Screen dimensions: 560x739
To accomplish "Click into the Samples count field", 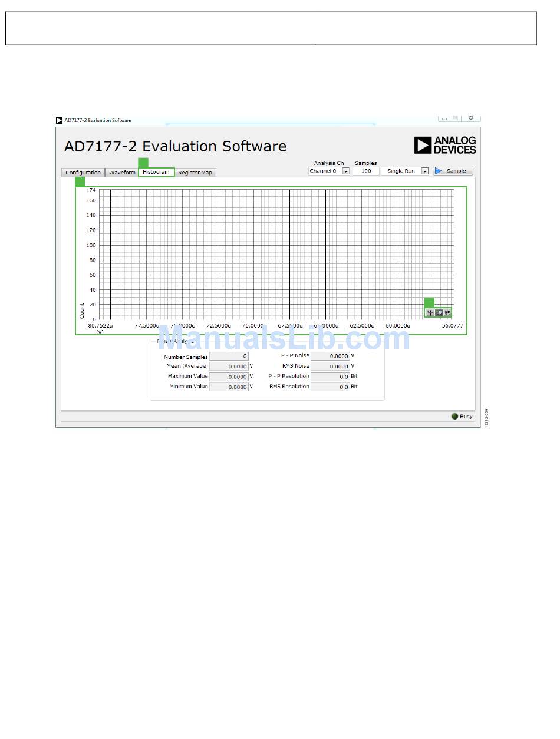I will [366, 171].
